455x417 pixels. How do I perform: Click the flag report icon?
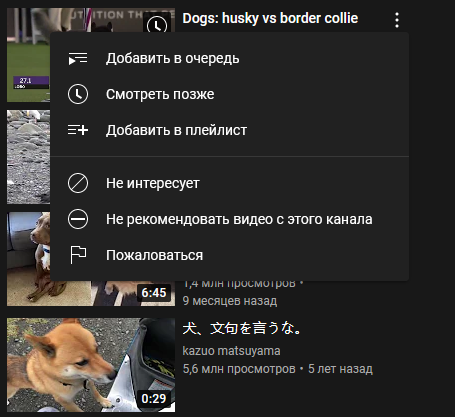coord(78,255)
